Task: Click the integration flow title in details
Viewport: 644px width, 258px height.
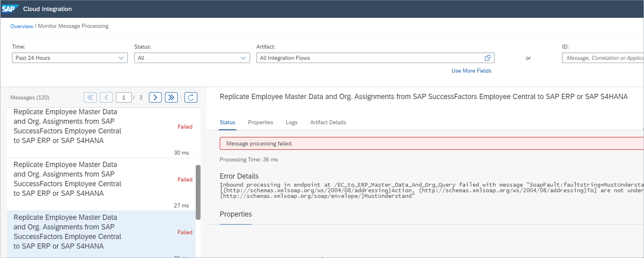Action: tap(424, 97)
